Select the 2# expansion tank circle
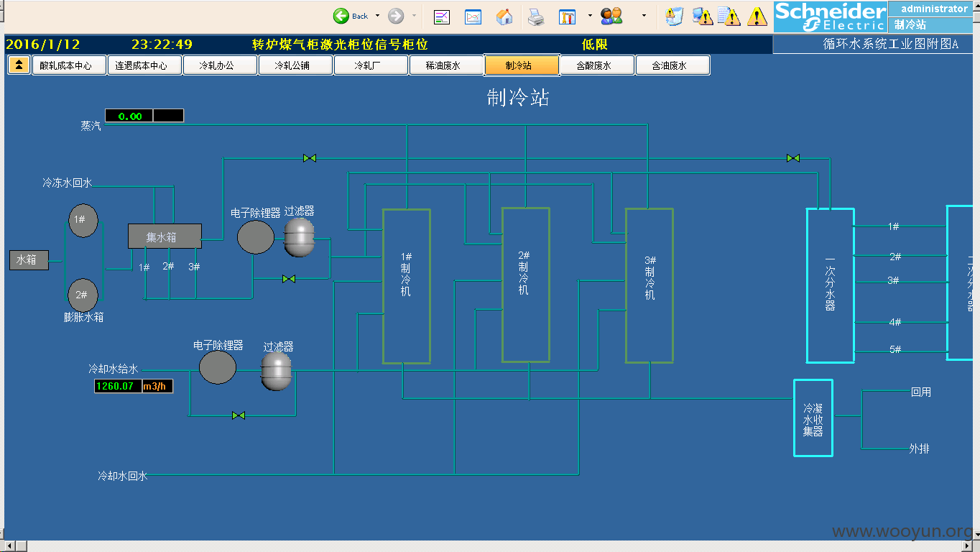 (83, 295)
